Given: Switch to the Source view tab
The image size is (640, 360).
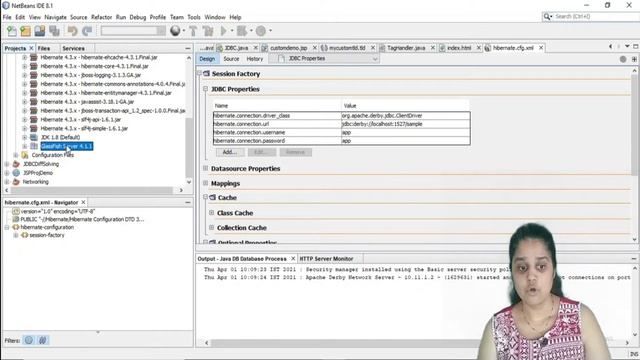Looking at the screenshot, I should point(231,59).
